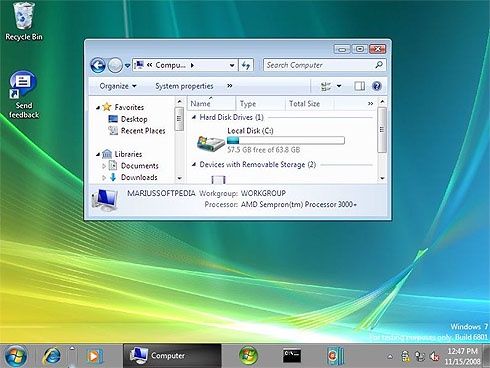Click the file list scroll up arrow
This screenshot has height=368, width=490.
pyautogui.click(x=382, y=101)
